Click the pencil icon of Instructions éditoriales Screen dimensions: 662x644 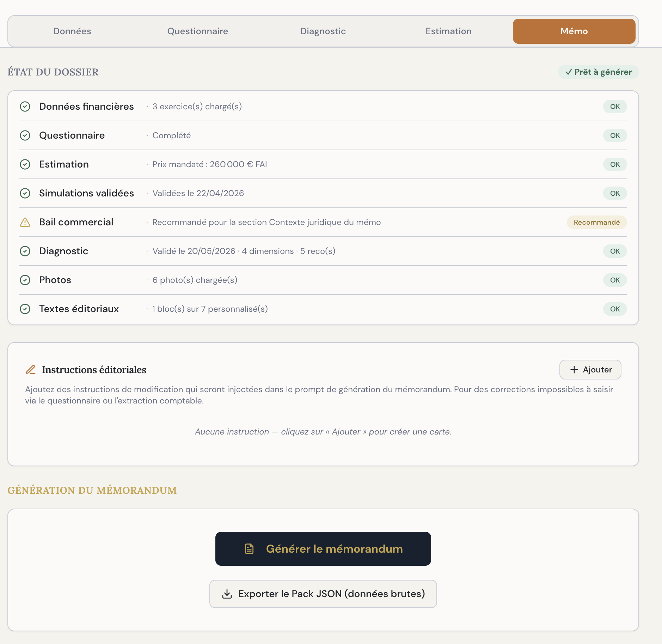click(x=31, y=370)
